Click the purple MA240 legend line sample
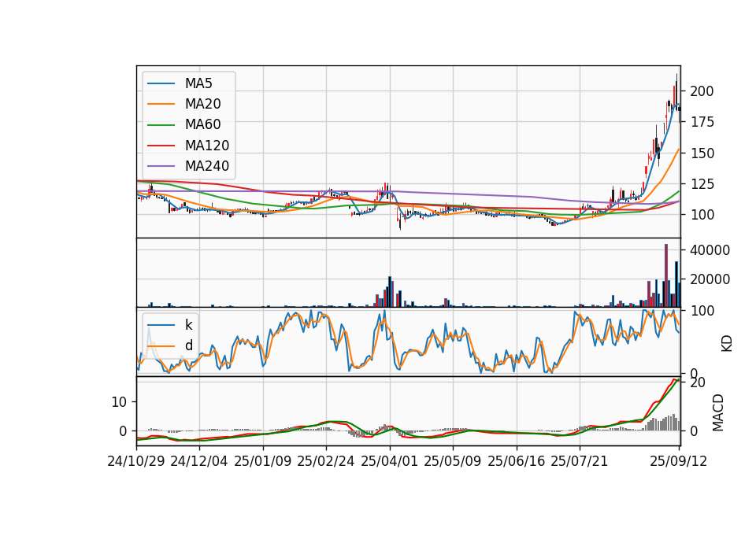 [x=161, y=166]
